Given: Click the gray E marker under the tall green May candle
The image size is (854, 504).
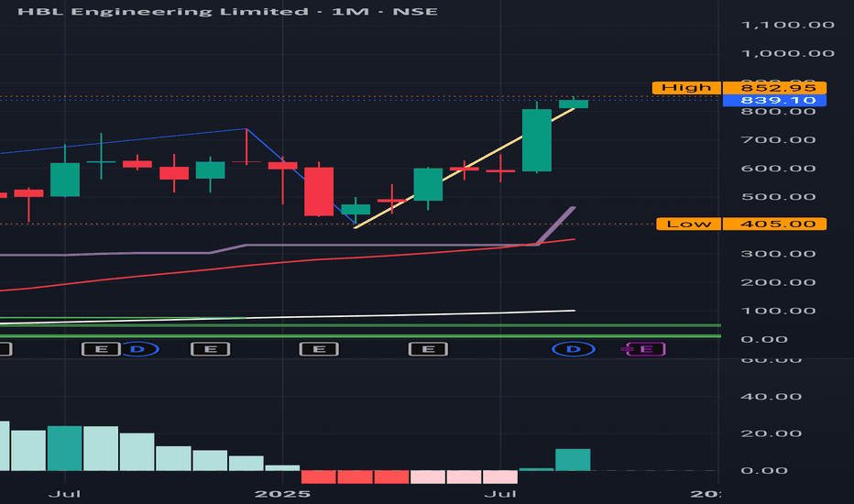Looking at the screenshot, I should point(428,349).
